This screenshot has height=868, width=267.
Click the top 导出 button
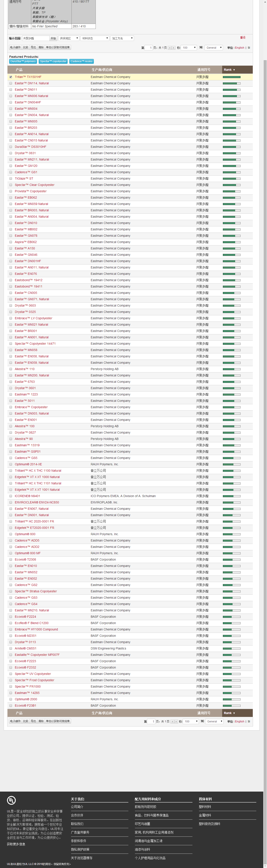pos(33,48)
